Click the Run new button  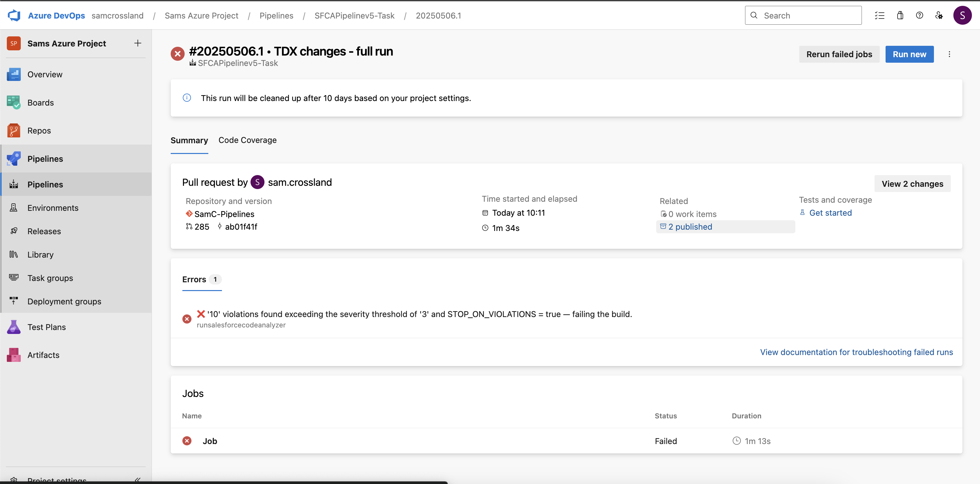pos(909,55)
